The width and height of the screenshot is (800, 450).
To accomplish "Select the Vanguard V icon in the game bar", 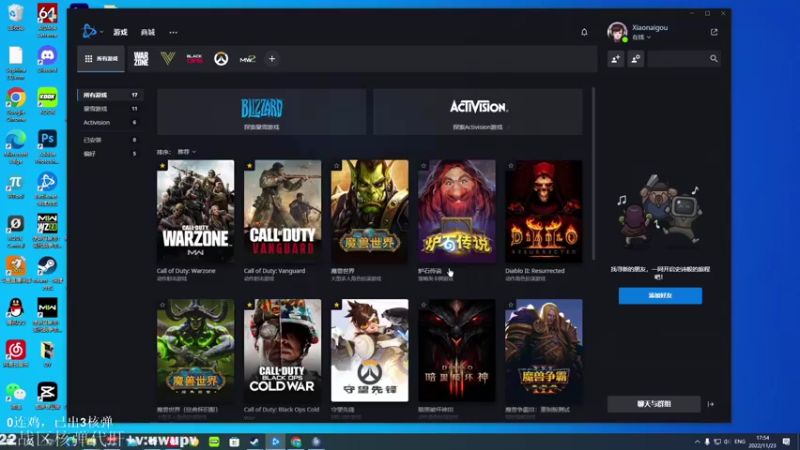I will click(x=167, y=59).
